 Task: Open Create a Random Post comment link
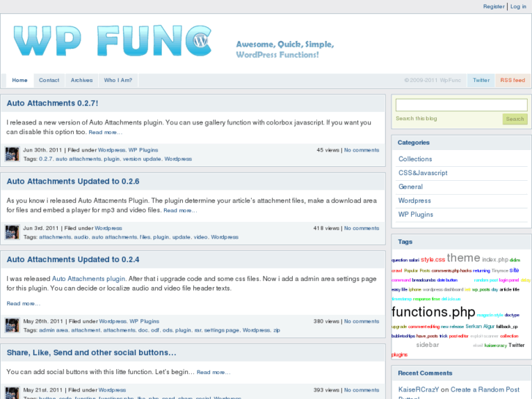459,394
